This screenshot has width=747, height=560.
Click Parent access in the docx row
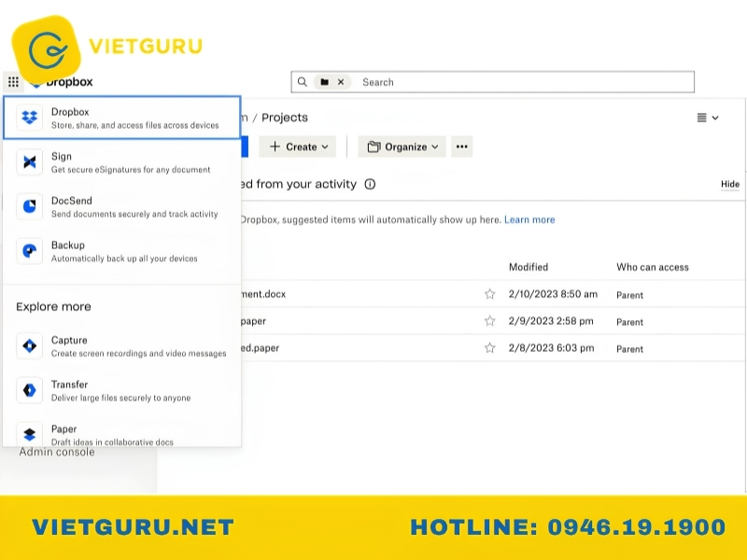point(629,295)
